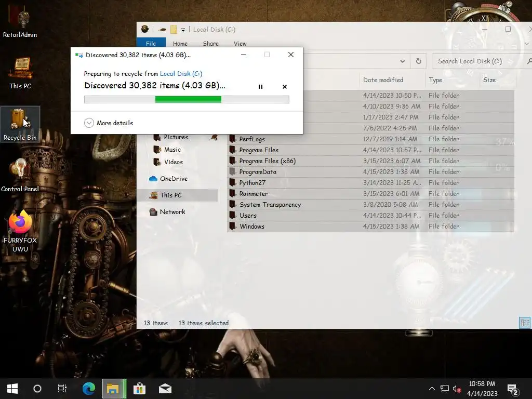The height and width of the screenshot is (399, 532).
Task: Select the This PC desktop icon
Action: coord(20,73)
